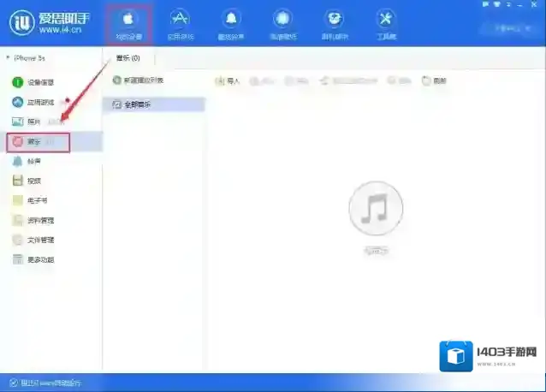Collapse the iPhone 5s device tree
The width and height of the screenshot is (546, 392).
click(8, 58)
